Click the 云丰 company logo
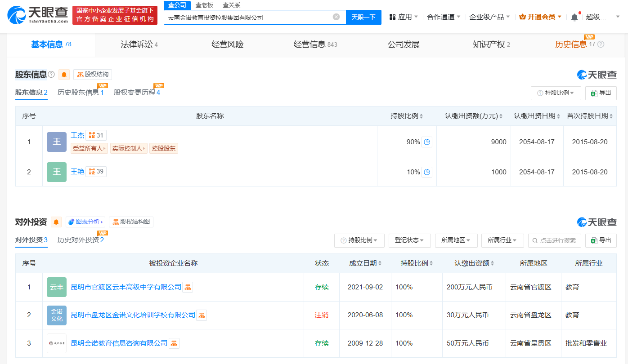Screen dimensions: 628x364 tap(57, 287)
